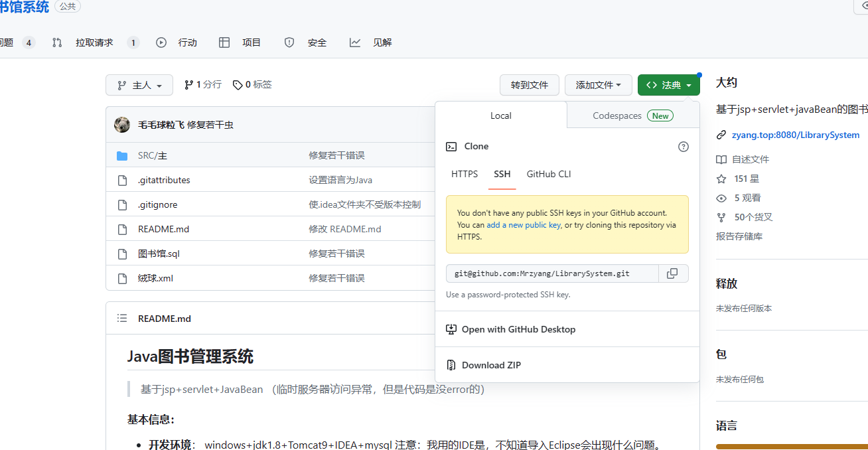The image size is (868, 450).
Task: Open the clone help question mark icon
Action: (x=684, y=147)
